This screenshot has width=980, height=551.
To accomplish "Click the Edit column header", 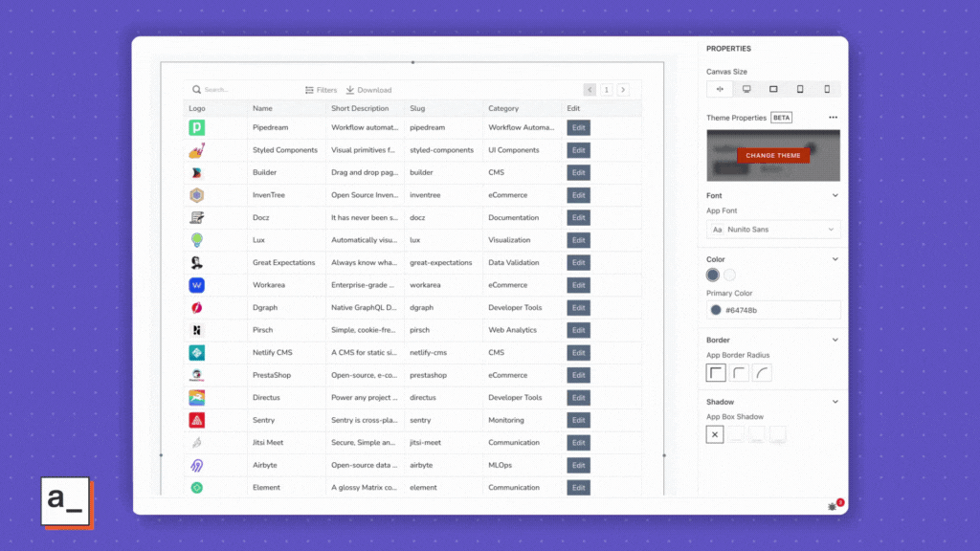I will coord(601,109).
